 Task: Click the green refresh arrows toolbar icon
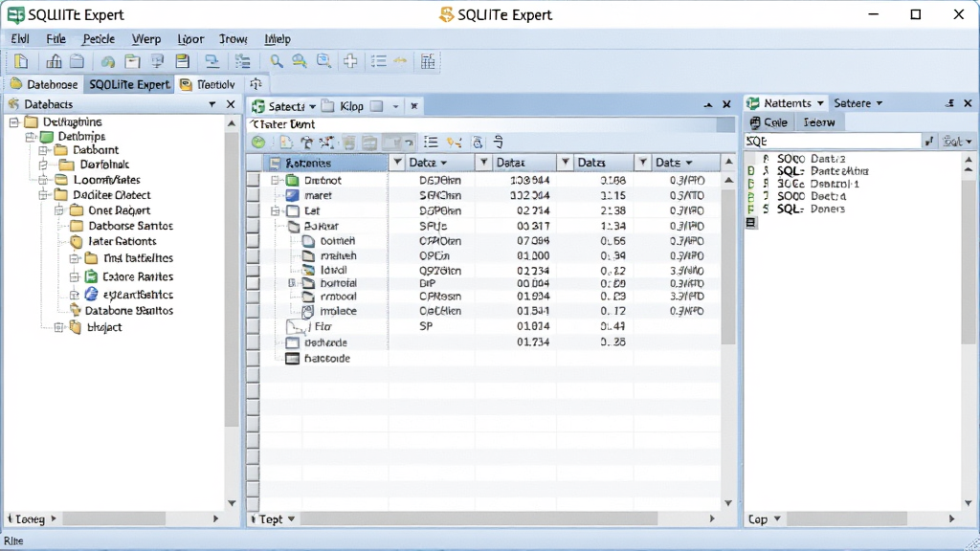[x=108, y=62]
